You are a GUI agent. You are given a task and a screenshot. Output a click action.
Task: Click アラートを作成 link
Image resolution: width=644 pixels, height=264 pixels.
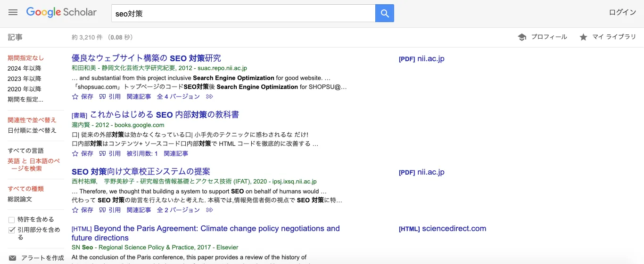(x=42, y=258)
